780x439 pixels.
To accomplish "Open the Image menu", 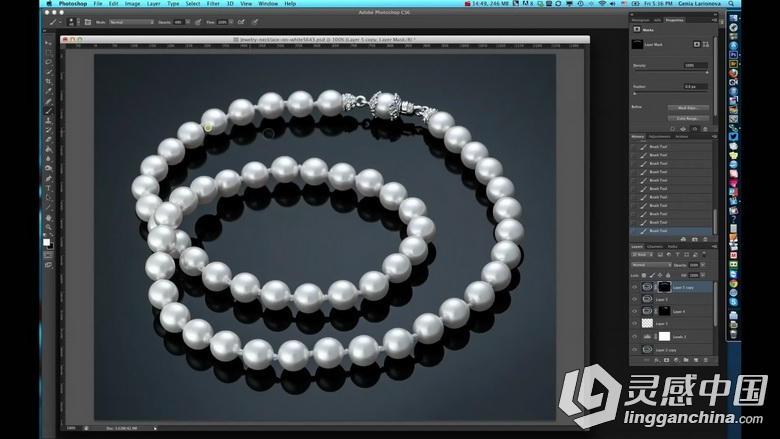I will coord(132,3).
